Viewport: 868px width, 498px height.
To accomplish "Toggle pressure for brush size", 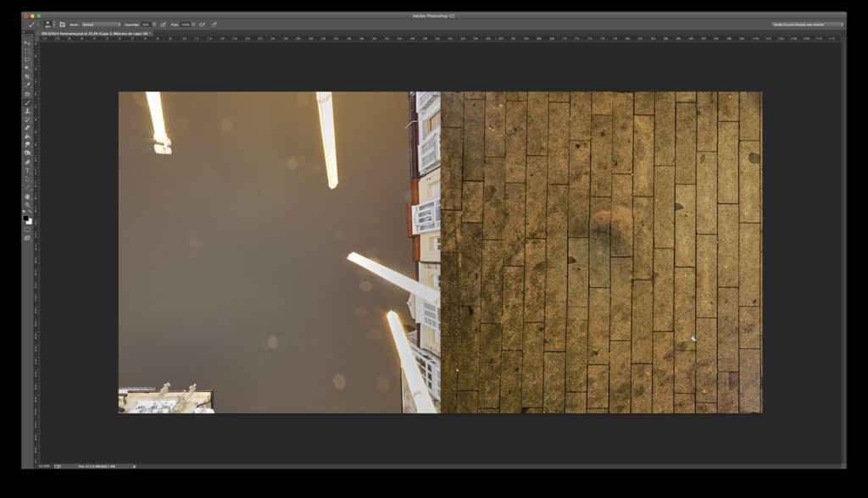I will pyautogui.click(x=214, y=25).
